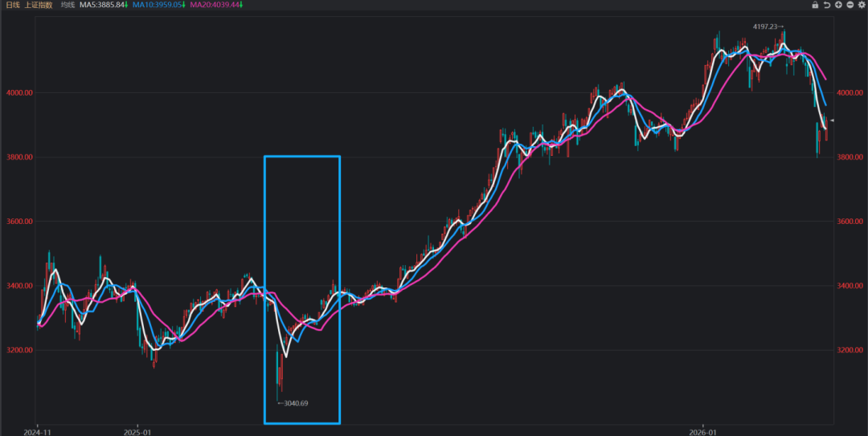Click the undo arrow icon
The height and width of the screenshot is (436, 868).
pyautogui.click(x=827, y=5)
